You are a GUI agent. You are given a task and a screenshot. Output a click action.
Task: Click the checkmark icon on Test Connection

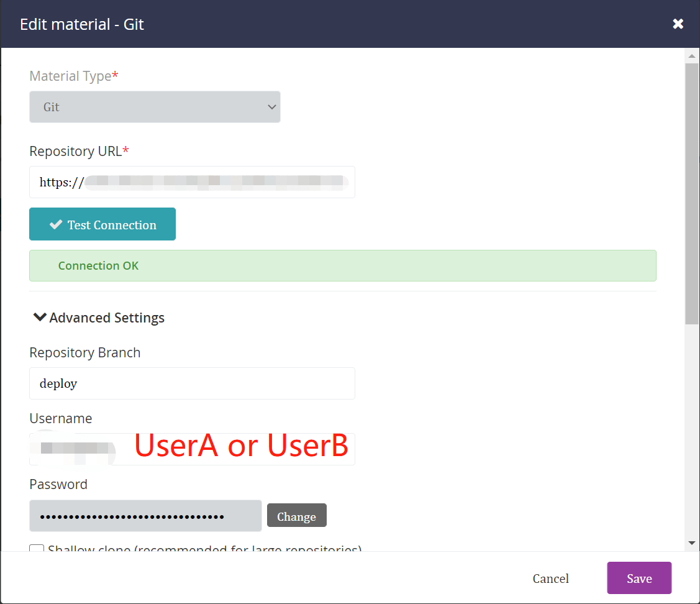click(56, 224)
